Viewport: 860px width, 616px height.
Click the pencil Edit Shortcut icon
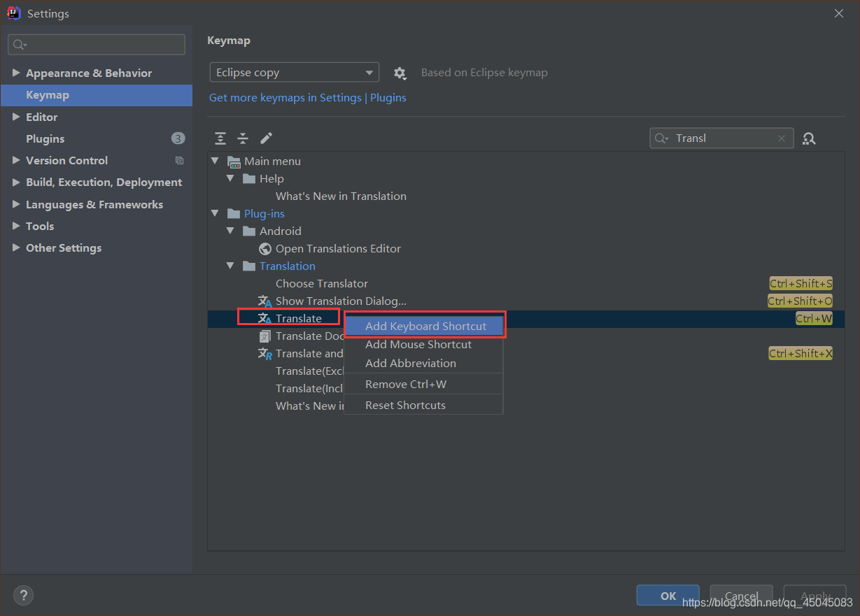pos(266,138)
